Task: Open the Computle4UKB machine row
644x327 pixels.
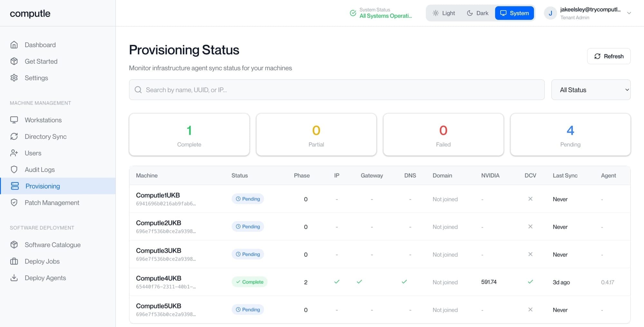Action: pyautogui.click(x=158, y=278)
